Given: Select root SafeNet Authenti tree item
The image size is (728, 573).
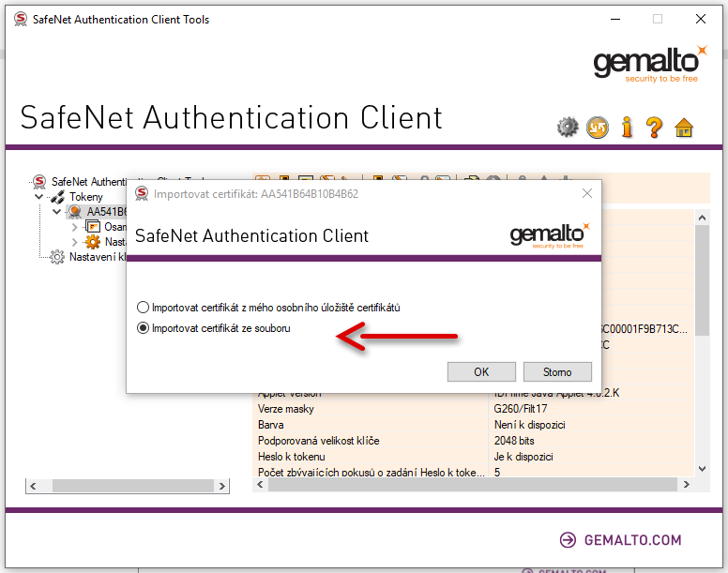Looking at the screenshot, I should pyautogui.click(x=89, y=181).
